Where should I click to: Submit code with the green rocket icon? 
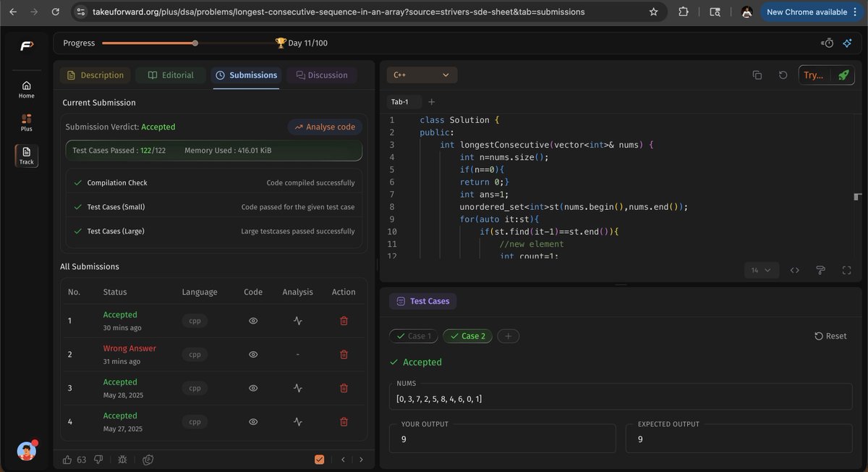click(843, 75)
